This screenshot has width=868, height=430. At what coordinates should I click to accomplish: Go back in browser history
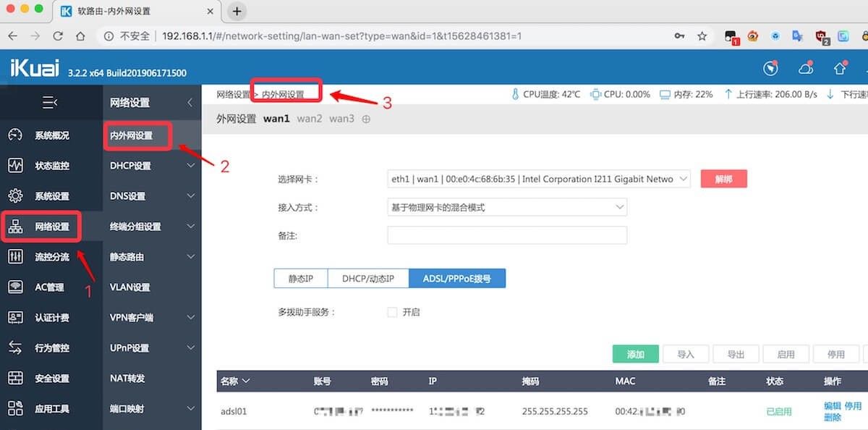[13, 35]
